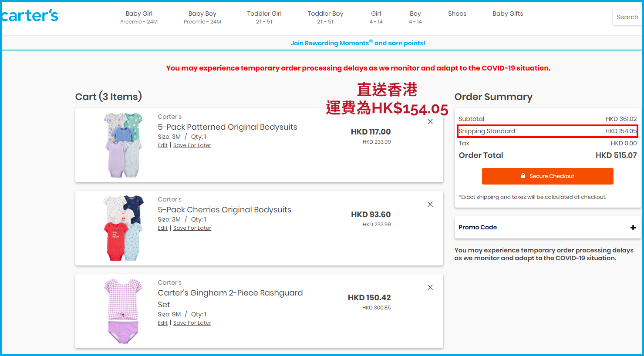Open the Patterned Bodysuits product thumbnail
The height and width of the screenshot is (356, 644).
click(x=123, y=145)
